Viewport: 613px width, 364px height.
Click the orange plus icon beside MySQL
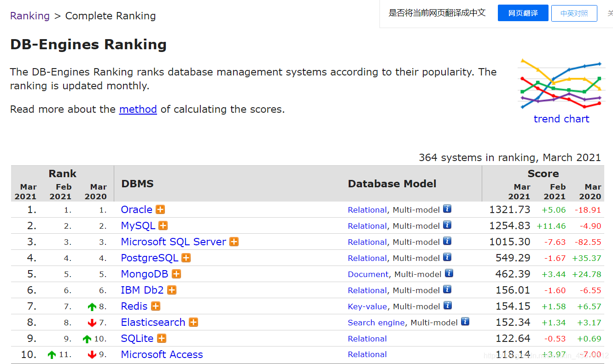(x=163, y=225)
